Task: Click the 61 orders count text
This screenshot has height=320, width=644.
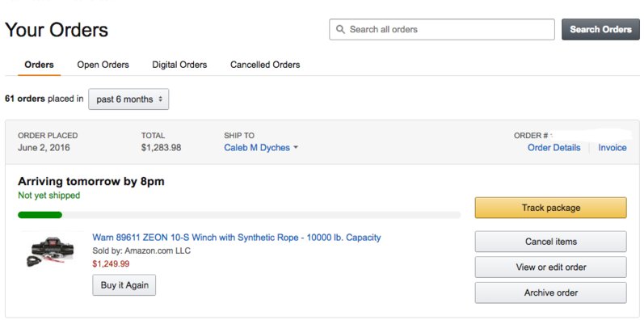Action: pos(24,99)
